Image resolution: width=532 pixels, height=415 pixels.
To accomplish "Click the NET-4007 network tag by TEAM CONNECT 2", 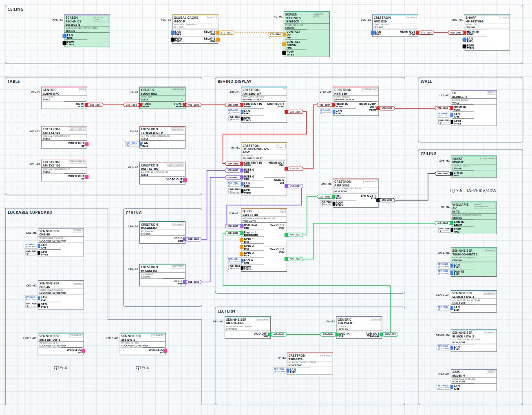I will point(443,265).
